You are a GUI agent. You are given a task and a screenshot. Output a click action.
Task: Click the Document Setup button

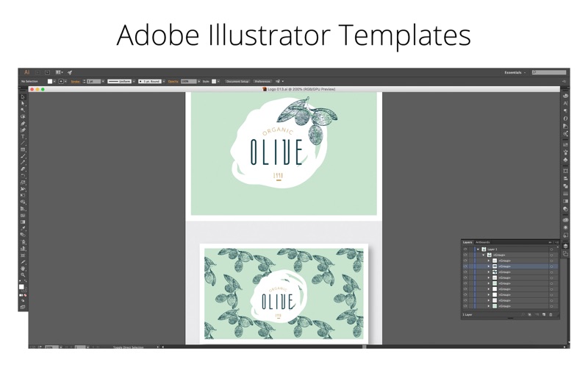pos(237,81)
